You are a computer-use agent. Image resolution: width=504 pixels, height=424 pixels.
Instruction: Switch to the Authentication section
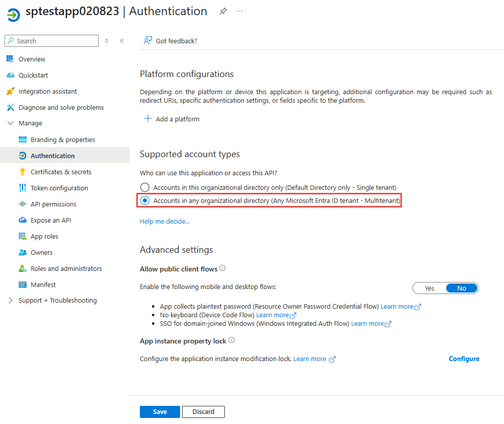[x=52, y=155]
